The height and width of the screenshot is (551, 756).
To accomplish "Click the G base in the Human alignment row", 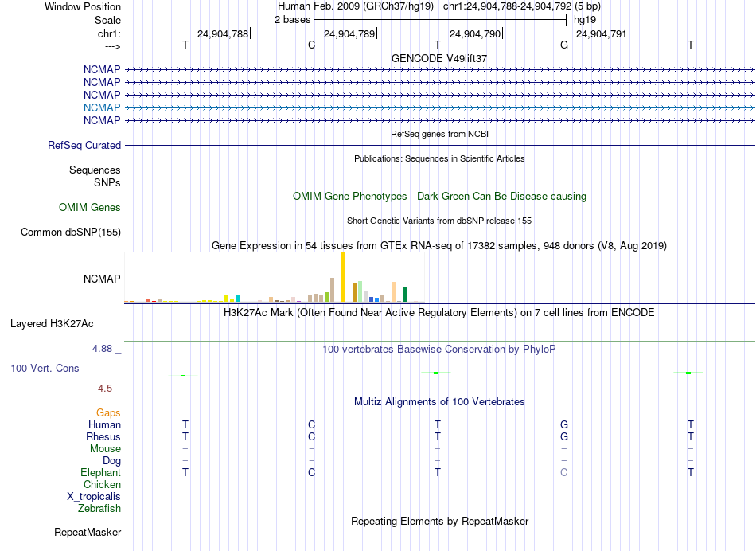I will (x=564, y=424).
